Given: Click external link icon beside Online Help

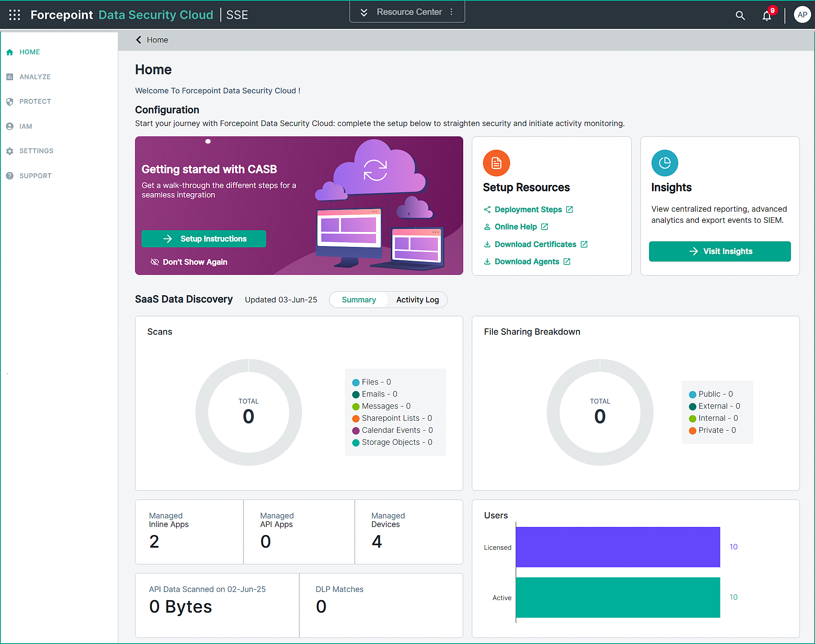Looking at the screenshot, I should click(544, 227).
